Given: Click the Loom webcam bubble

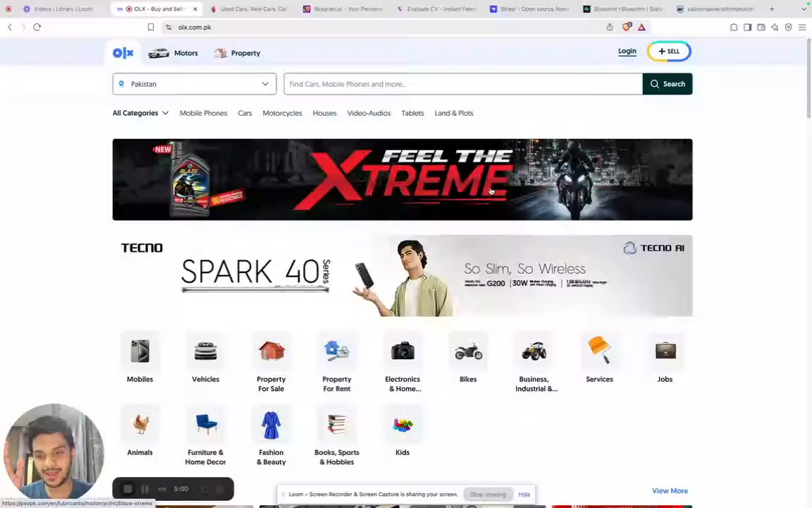Looking at the screenshot, I should click(x=54, y=451).
